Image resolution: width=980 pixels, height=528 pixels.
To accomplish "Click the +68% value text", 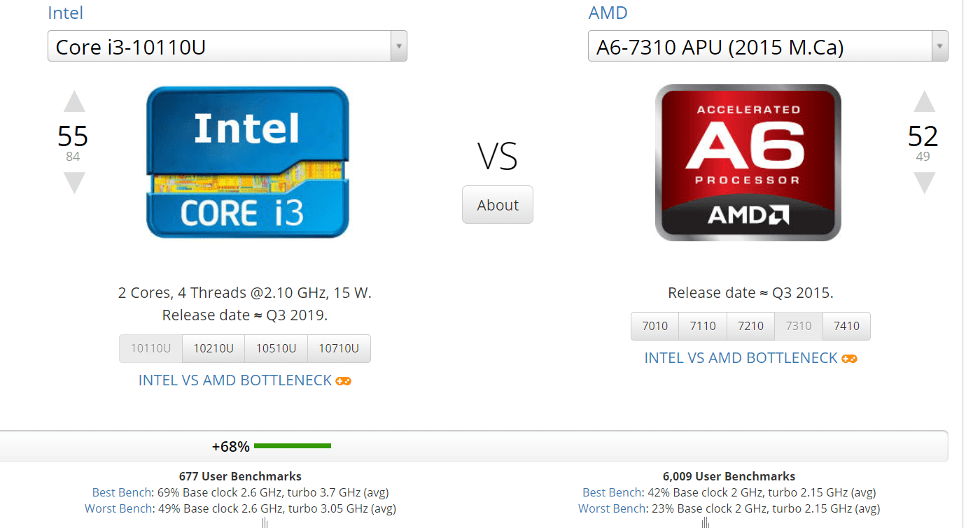I will 231,446.
